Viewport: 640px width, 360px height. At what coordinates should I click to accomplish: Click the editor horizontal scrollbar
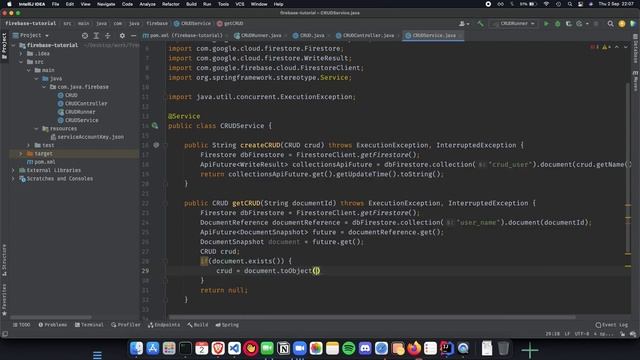tap(372, 317)
